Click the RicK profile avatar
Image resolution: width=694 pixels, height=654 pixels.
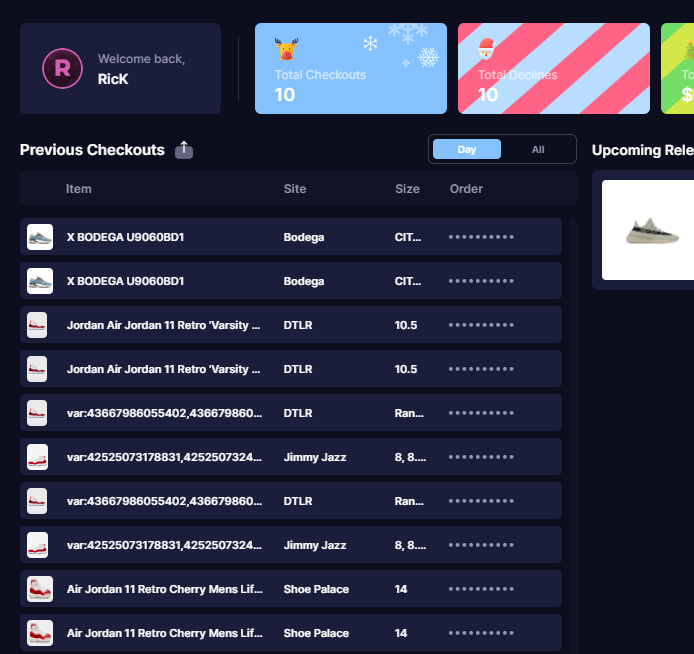62,69
